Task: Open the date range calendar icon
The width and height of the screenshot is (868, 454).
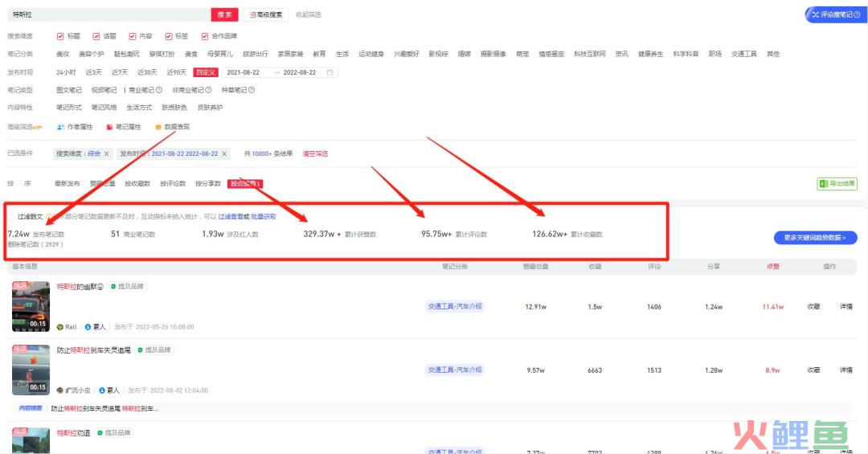Action: point(330,72)
